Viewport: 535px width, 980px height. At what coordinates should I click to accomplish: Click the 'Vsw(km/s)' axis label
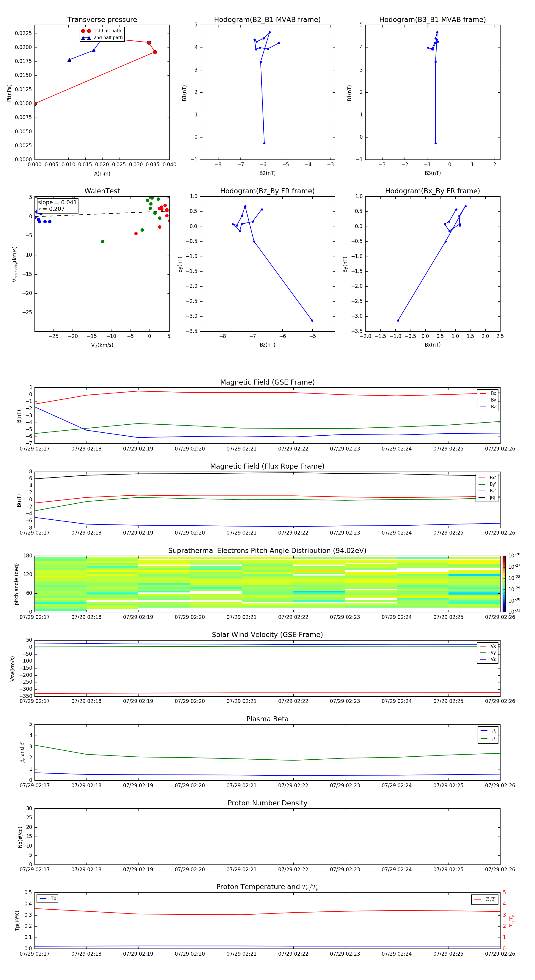coord(12,668)
